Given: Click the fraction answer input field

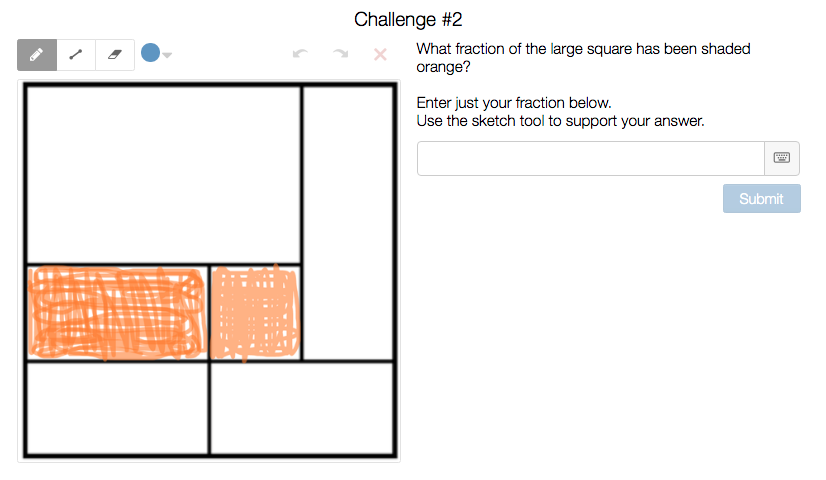Looking at the screenshot, I should click(x=590, y=158).
